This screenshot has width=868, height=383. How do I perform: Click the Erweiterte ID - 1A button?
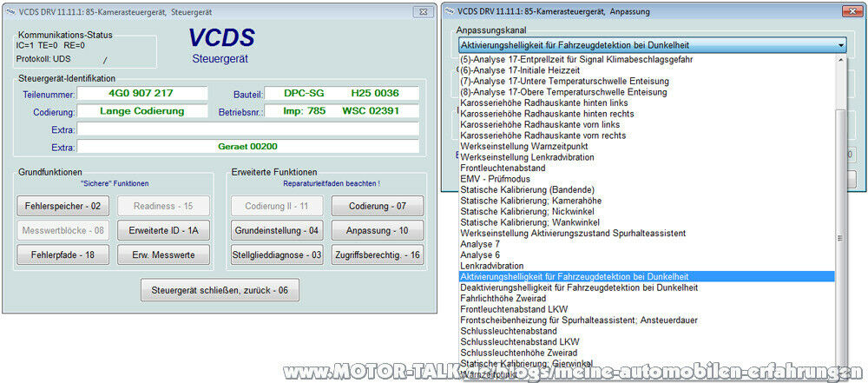point(163,231)
